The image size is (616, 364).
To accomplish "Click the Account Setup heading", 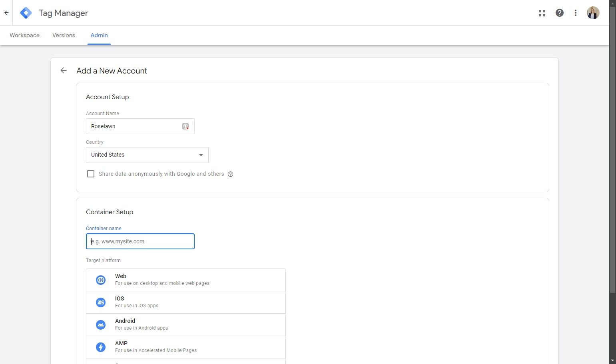I will (x=108, y=97).
